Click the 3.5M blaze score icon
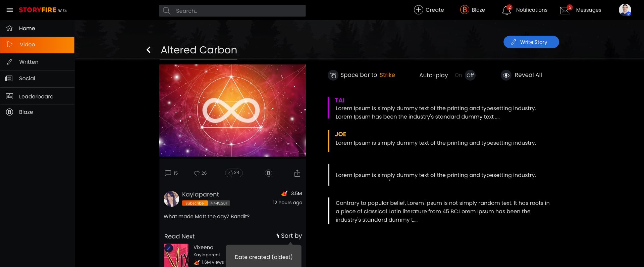 (x=284, y=193)
